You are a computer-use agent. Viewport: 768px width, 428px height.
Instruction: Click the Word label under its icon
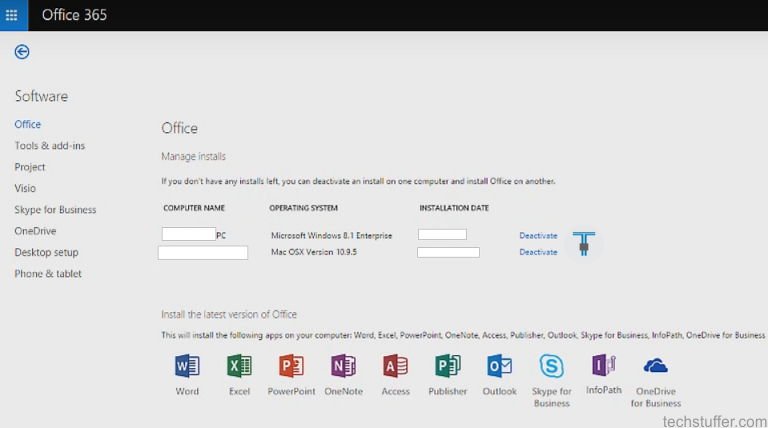point(187,391)
